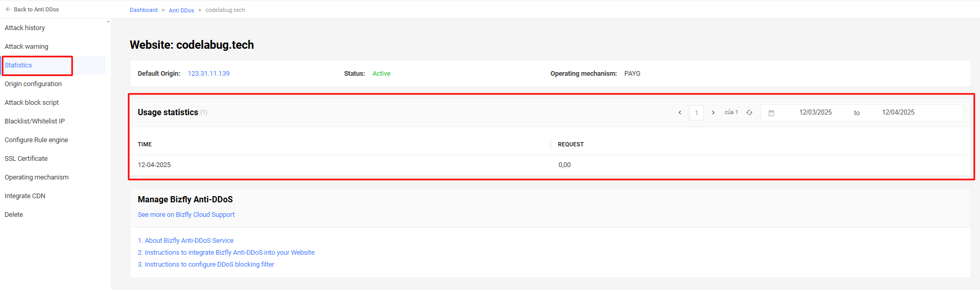Click Back to Anti DDos link
This screenshot has height=290, width=980.
coord(36,9)
